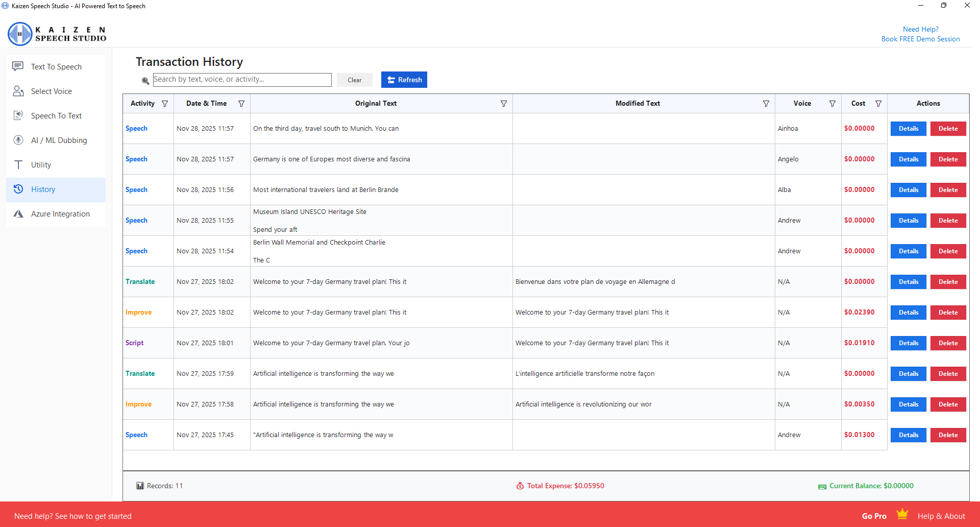Open Help & About in bottom bar
980x527 pixels.
[x=941, y=516]
